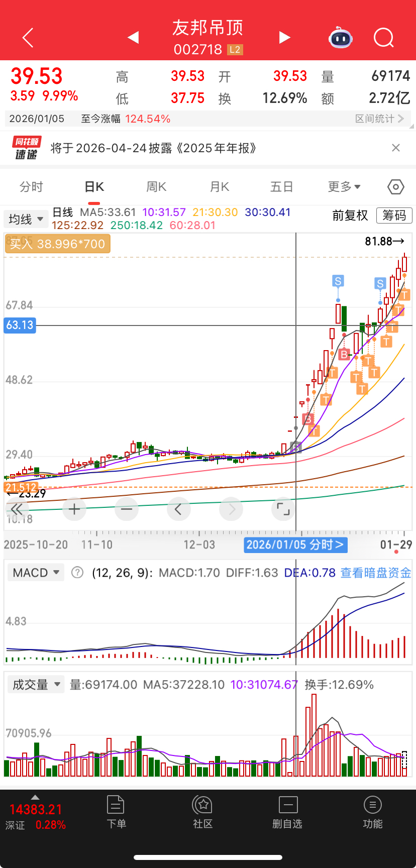This screenshot has height=868, width=416.
Task: Tap the L2 level badge
Action: coord(235,50)
